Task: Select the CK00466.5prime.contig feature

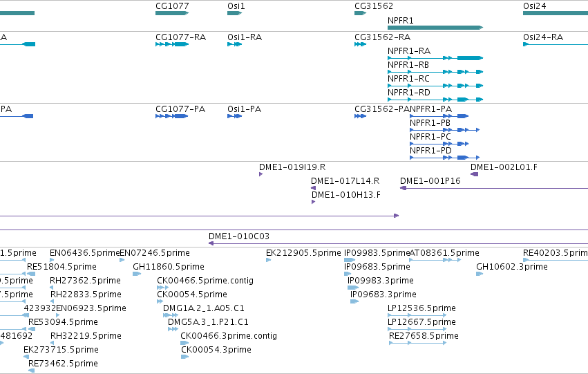Action: click(x=163, y=288)
